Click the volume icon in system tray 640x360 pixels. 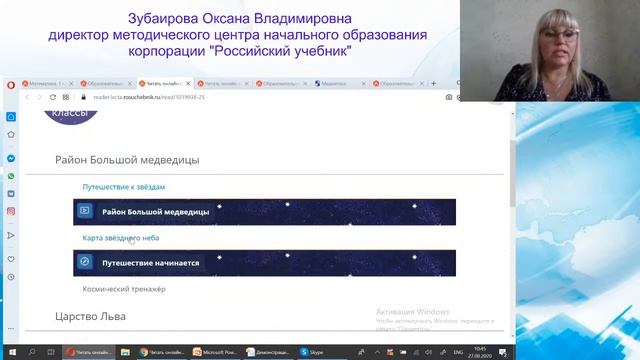(429, 352)
